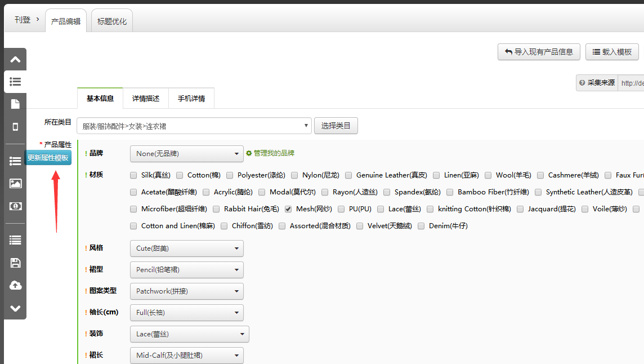Check the Velvet(天鹅绒) checkbox
The width and height of the screenshot is (644, 364).
360,226
